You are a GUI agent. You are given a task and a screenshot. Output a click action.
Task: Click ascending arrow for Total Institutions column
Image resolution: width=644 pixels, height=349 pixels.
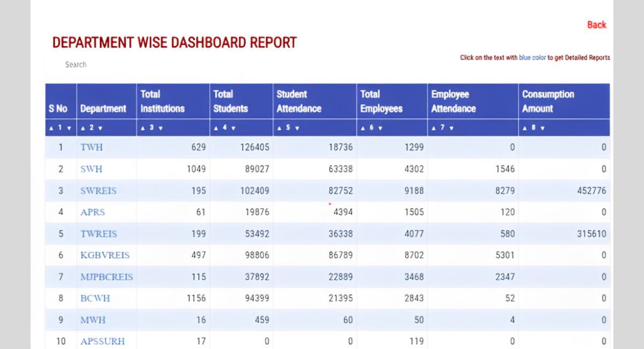point(143,128)
